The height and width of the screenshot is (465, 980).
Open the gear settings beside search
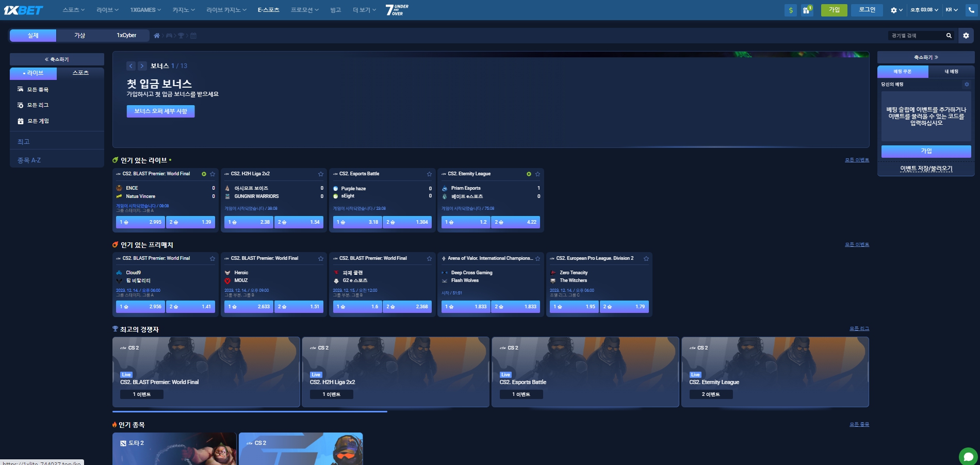click(966, 36)
